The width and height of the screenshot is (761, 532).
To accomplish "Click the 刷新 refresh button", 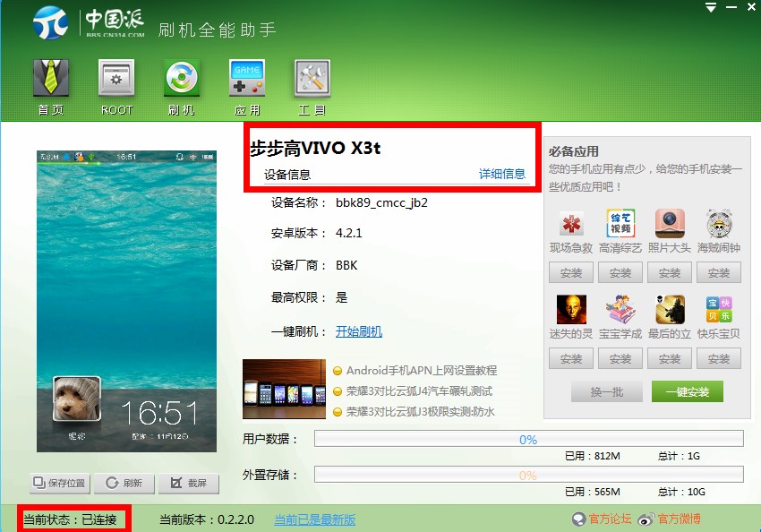I will click(124, 483).
